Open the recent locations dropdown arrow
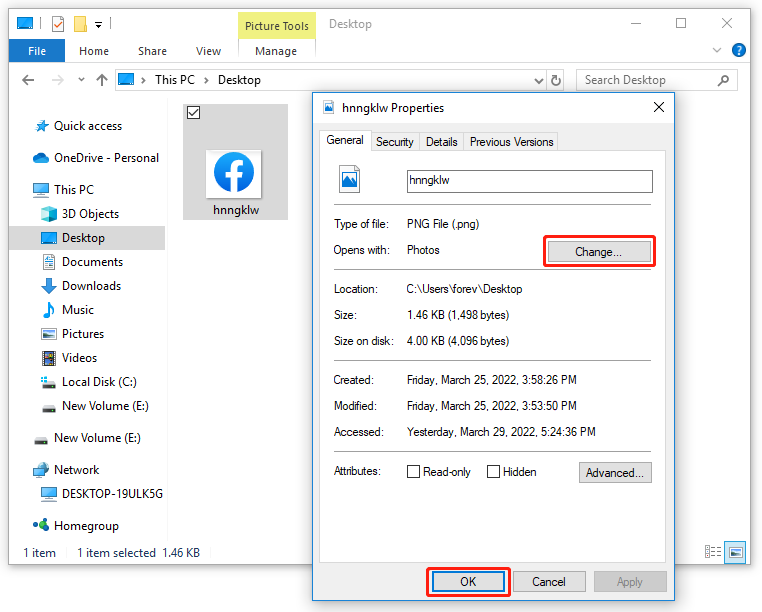 tap(81, 80)
